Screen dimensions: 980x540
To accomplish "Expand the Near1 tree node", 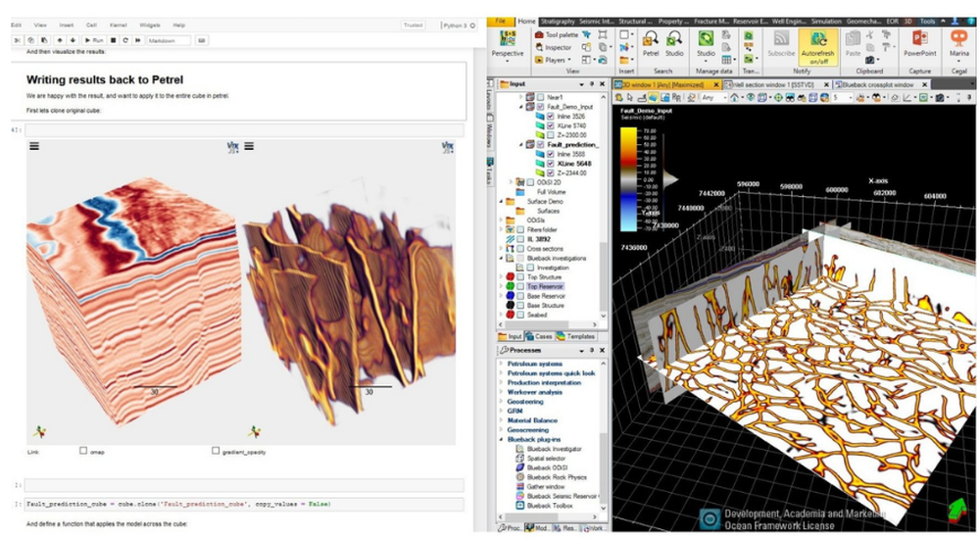I will [521, 97].
